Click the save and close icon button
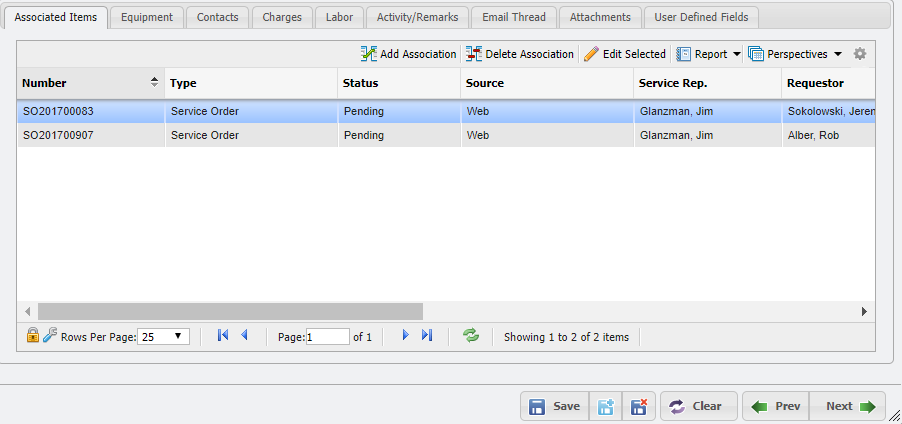 pyautogui.click(x=637, y=406)
